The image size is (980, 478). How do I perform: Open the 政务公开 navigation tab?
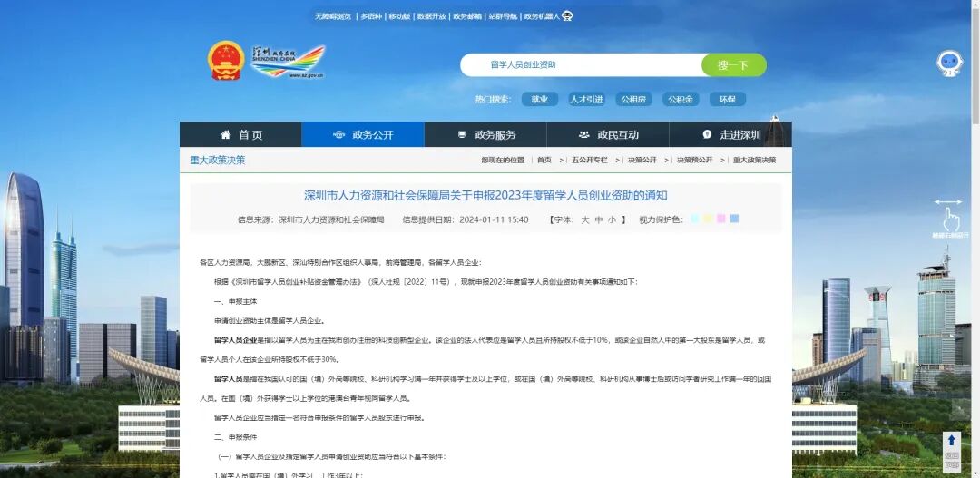pyautogui.click(x=363, y=134)
